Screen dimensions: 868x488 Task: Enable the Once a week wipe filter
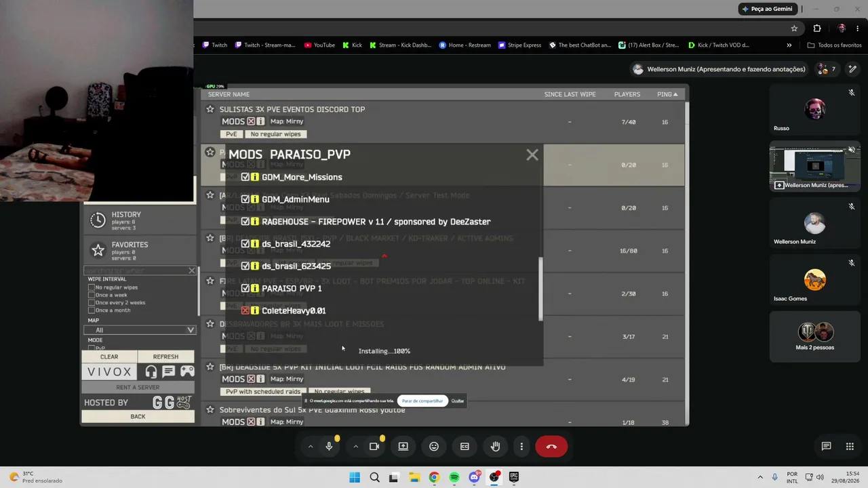(92, 295)
